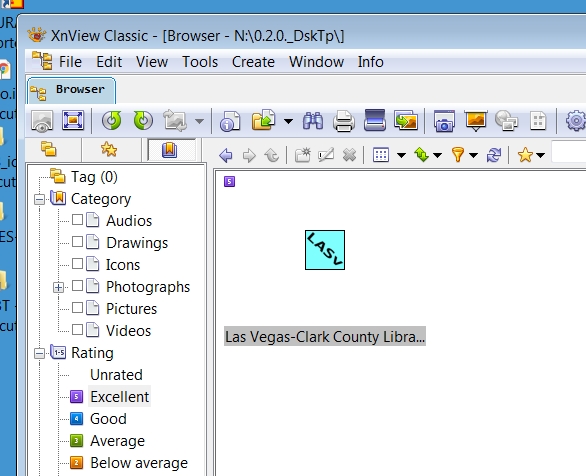Screen dimensions: 586x476
Task: Switch to Folders tab in sidebar
Action: 49,149
